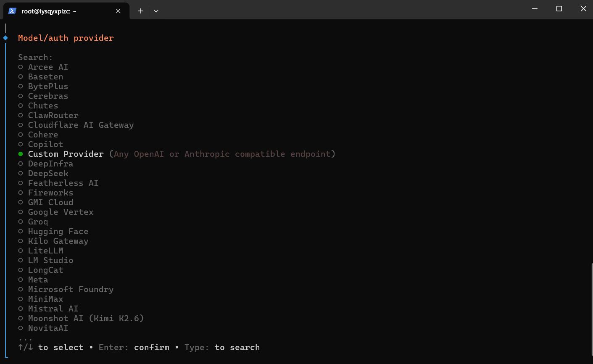Open the tab profiles dropdown chevron
Viewport: 593px width, 364px height.
pos(156,11)
